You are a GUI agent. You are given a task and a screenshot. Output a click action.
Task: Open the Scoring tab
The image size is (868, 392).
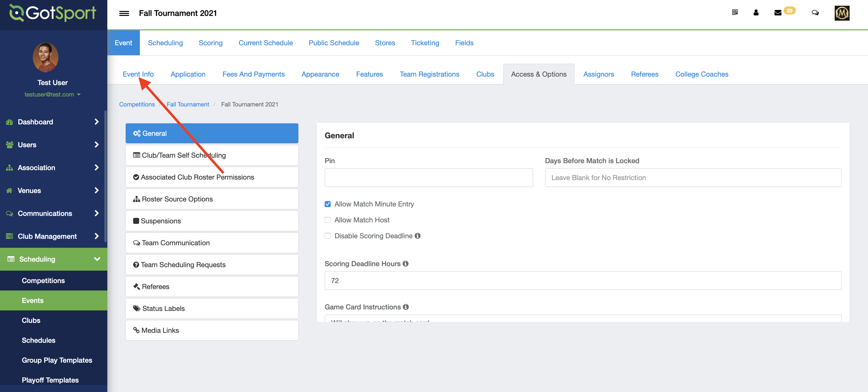(211, 43)
